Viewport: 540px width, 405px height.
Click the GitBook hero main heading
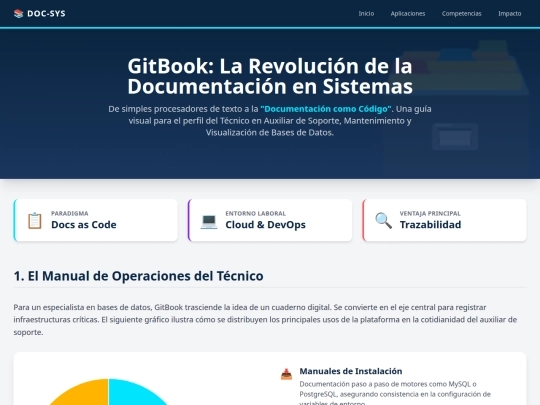(270, 76)
